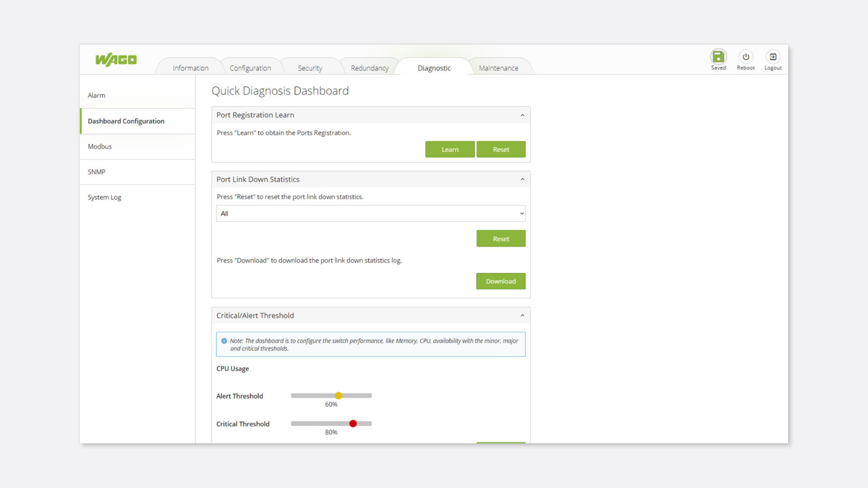868x488 pixels.
Task: Click the Critical/Alert Threshold header title
Action: [x=255, y=315]
